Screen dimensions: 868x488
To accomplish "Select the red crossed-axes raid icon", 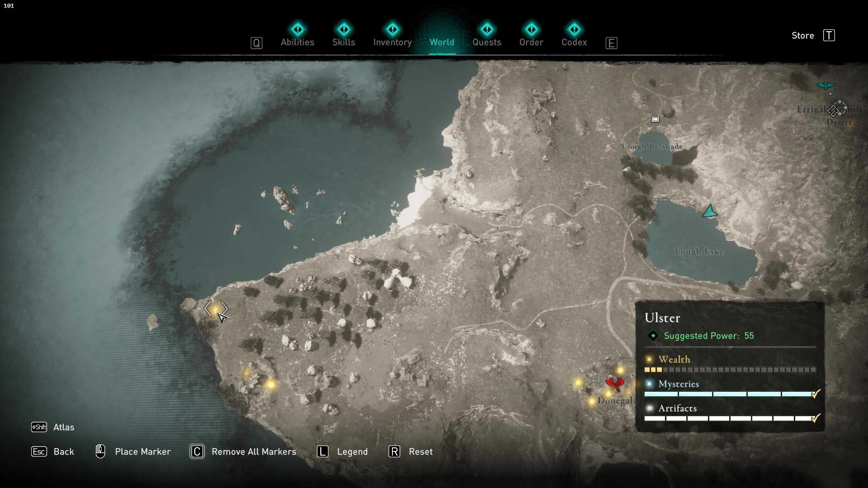I will point(615,385).
